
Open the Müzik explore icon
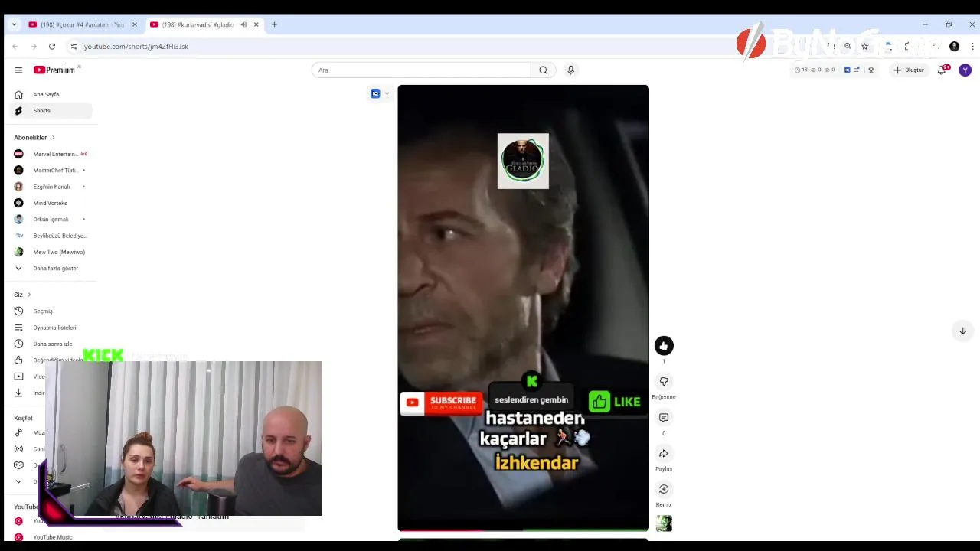click(x=18, y=432)
